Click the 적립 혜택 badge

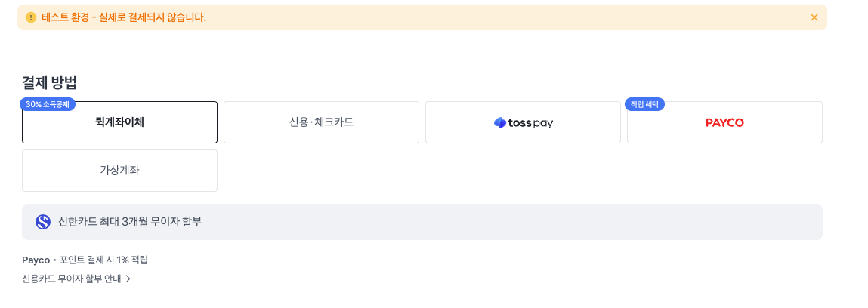(x=645, y=104)
